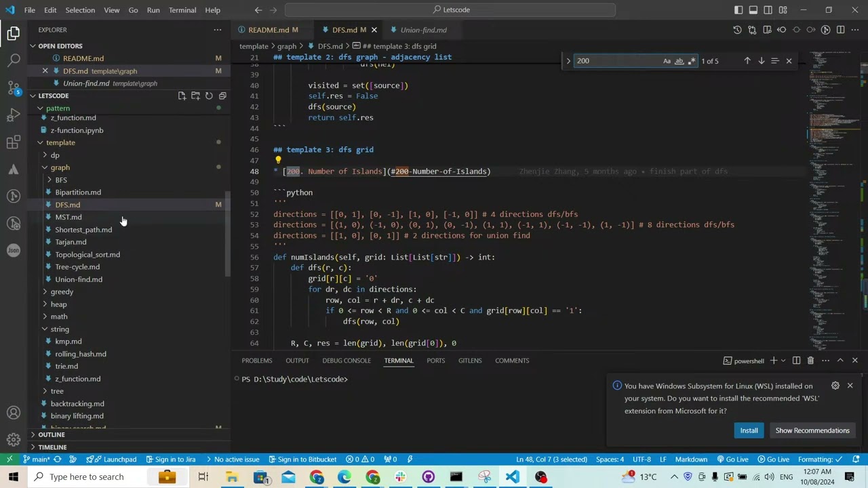Open the Search view in activity bar
868x488 pixels.
coord(14,60)
